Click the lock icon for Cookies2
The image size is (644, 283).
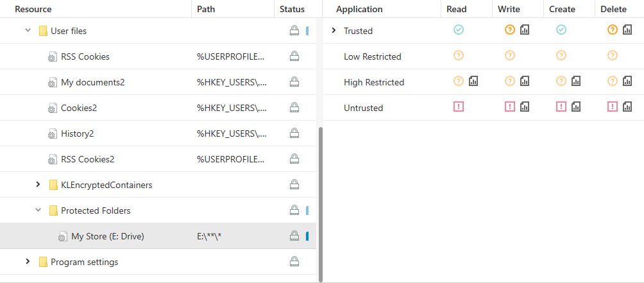294,107
